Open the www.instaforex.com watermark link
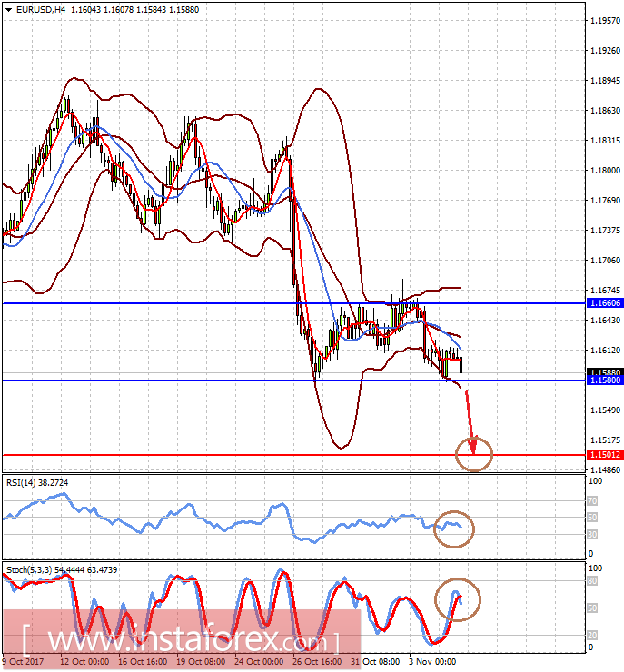 (182, 640)
